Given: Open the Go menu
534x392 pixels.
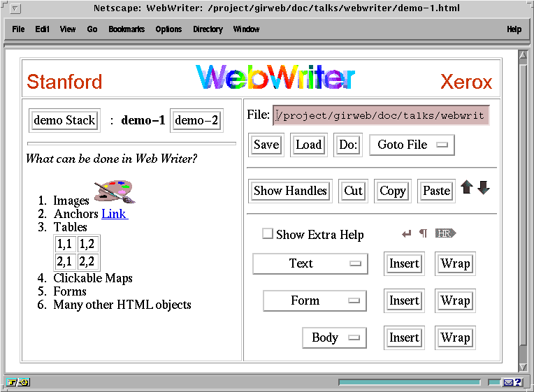Looking at the screenshot, I should coord(92,29).
